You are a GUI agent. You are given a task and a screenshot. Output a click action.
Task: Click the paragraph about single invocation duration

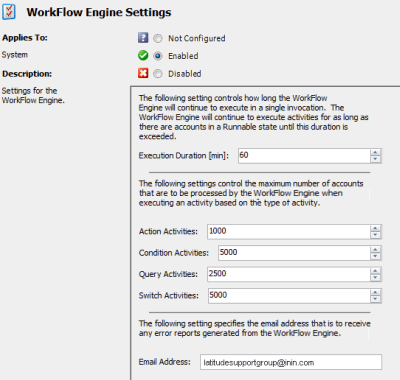(253, 117)
